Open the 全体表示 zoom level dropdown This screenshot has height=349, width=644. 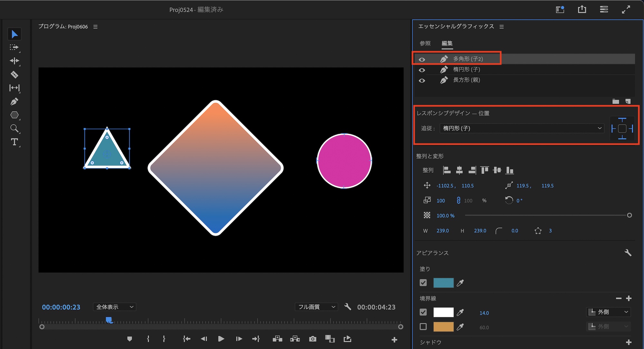click(x=115, y=307)
